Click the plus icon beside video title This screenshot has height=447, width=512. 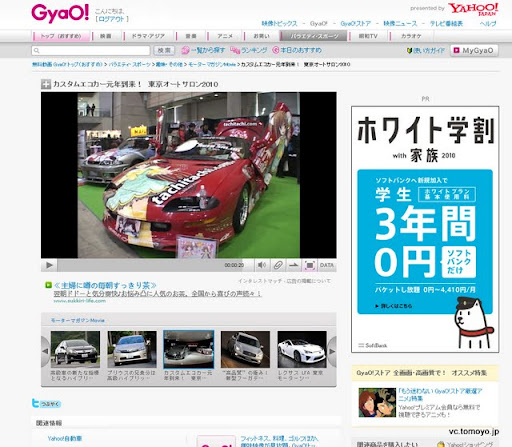[46, 84]
